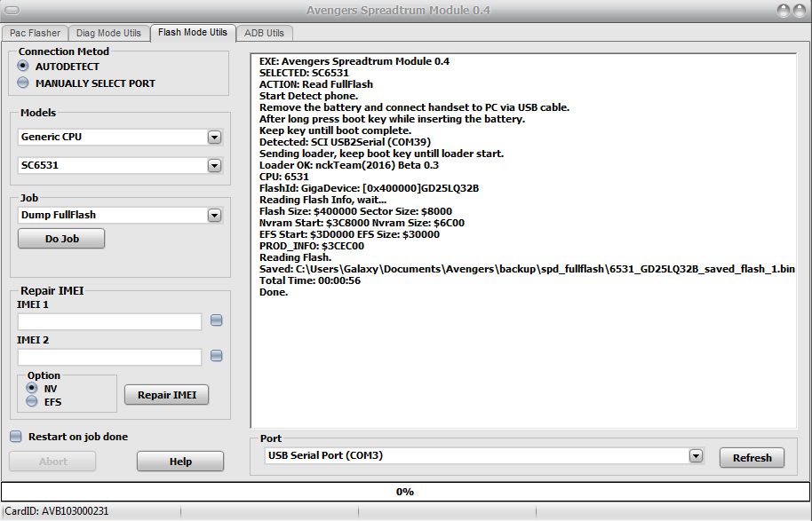Tick the checkbox beside IMEI 1
Image resolution: width=812 pixels, height=521 pixels.
[x=217, y=320]
